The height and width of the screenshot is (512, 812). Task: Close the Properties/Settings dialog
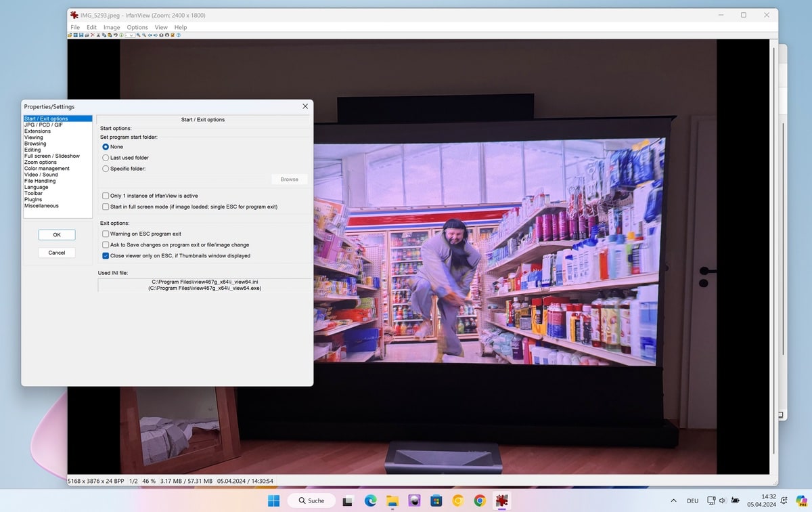305,106
